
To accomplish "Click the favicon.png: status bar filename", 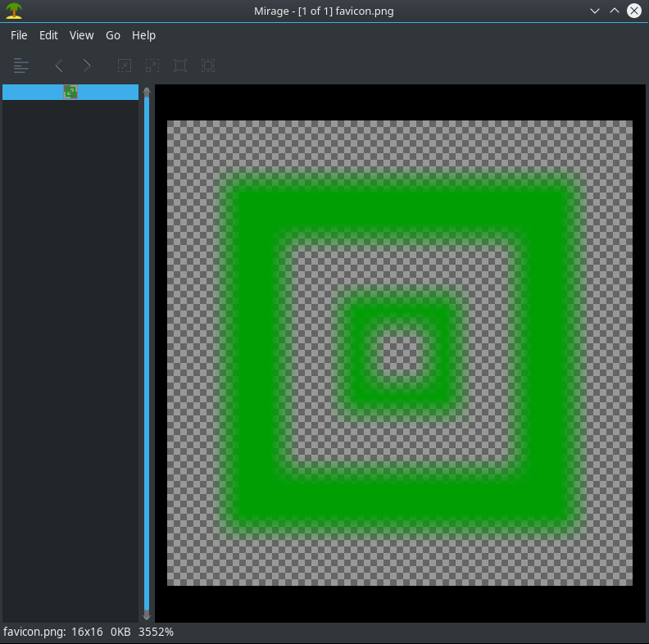I will pos(34,632).
